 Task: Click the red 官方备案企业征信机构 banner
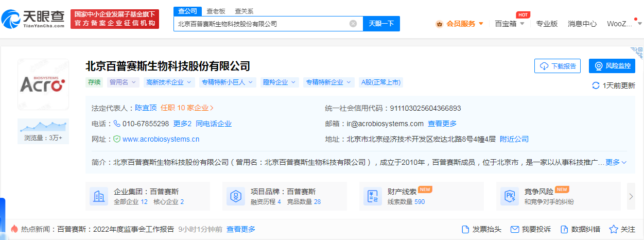115,19
